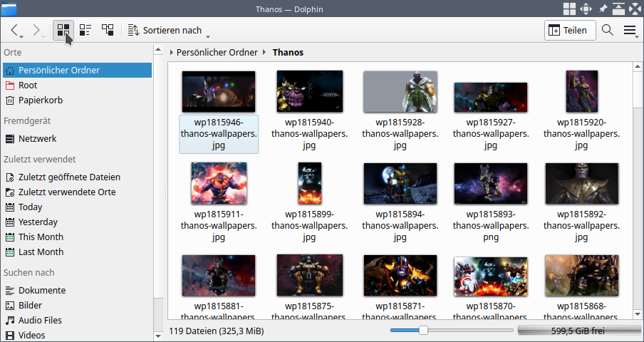Search for Videos
The height and width of the screenshot is (342, 644).
point(77,336)
